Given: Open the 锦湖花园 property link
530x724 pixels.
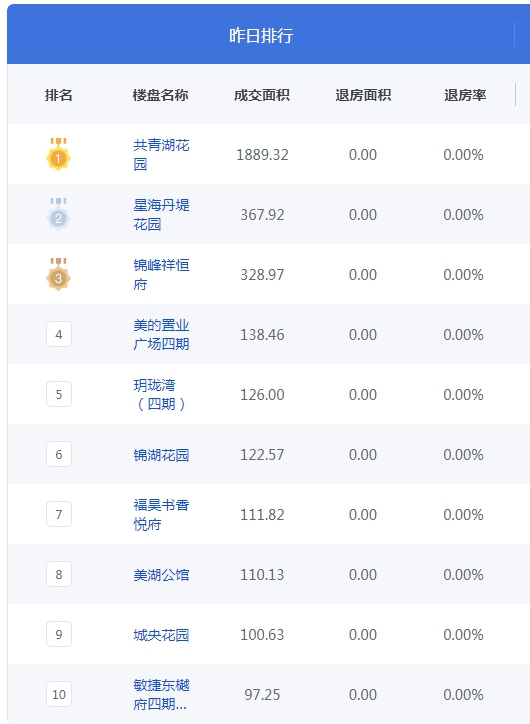Looking at the screenshot, I should point(161,455).
